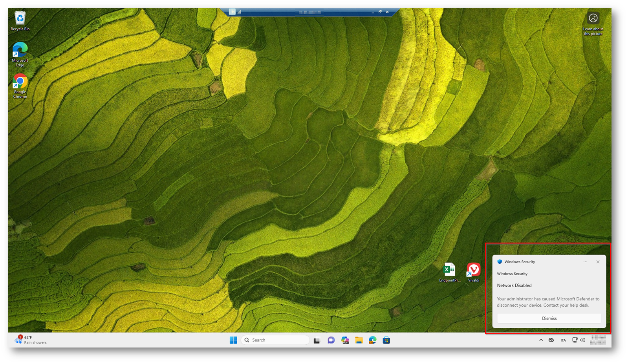
Task: Toggle the pin on remote connection bar
Action: pos(233,12)
